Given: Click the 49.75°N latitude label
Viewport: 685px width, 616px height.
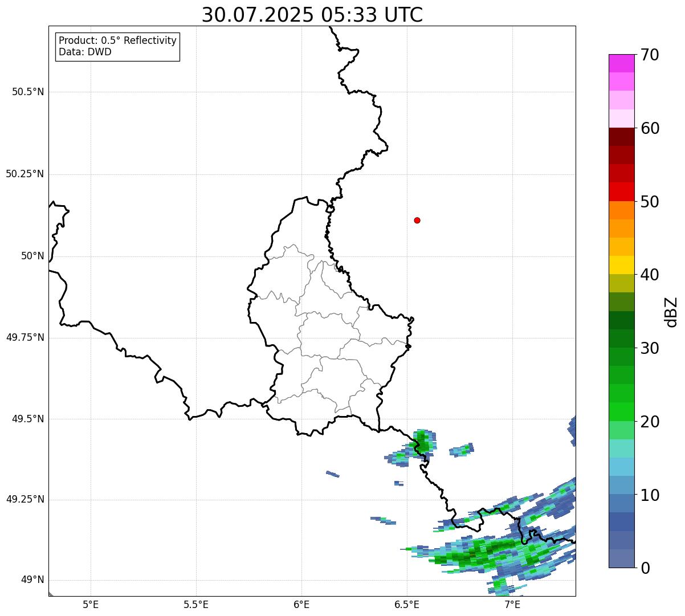Looking at the screenshot, I should coord(25,337).
